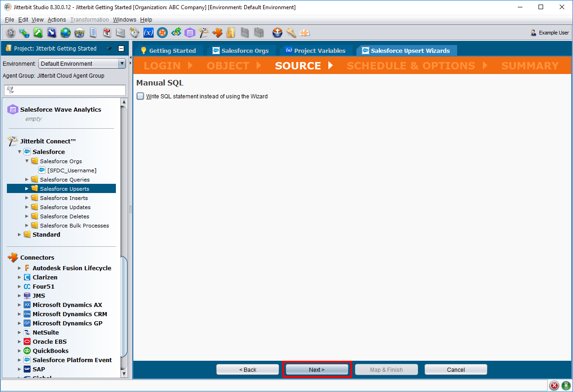Click the HTTP endpoint toolbar icon
Screen dimensions: 573x392
click(79, 33)
